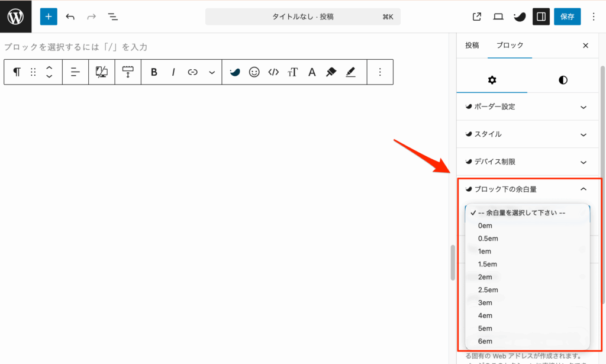The width and height of the screenshot is (606, 364).
Task: Insert a link using the link icon
Action: [192, 72]
